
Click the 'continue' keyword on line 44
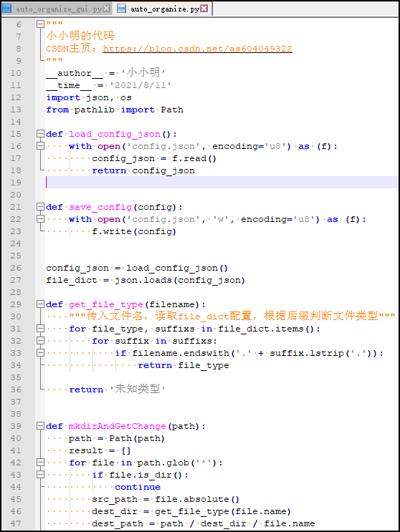pos(138,487)
